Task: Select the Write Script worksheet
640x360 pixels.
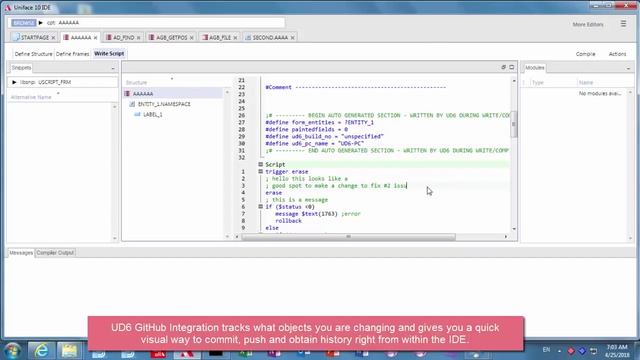Action: 109,53
